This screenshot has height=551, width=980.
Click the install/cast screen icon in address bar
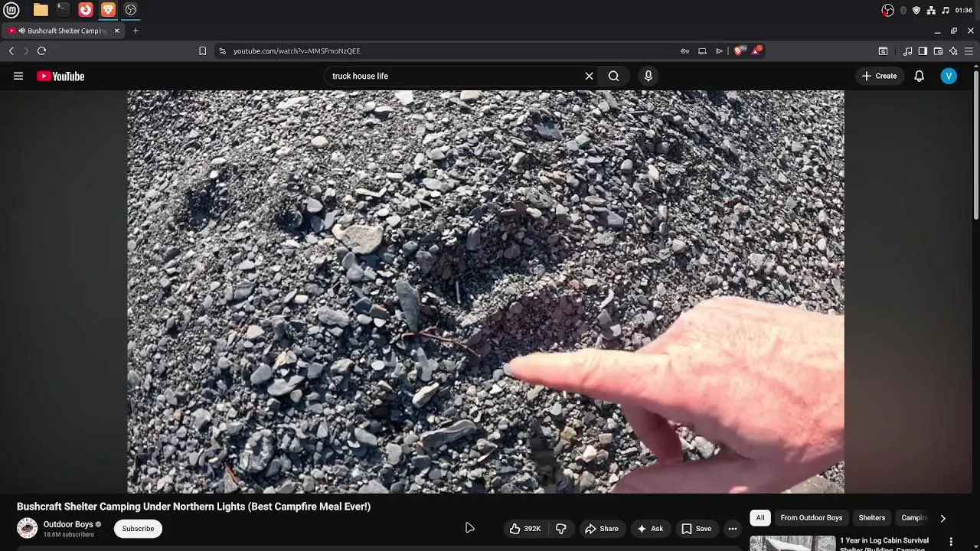tap(702, 51)
